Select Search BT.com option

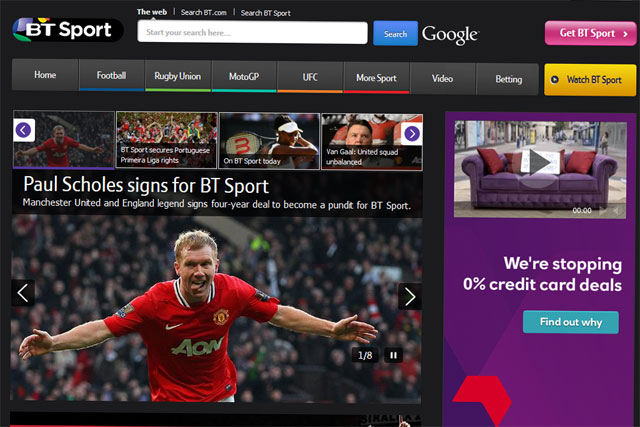(204, 13)
